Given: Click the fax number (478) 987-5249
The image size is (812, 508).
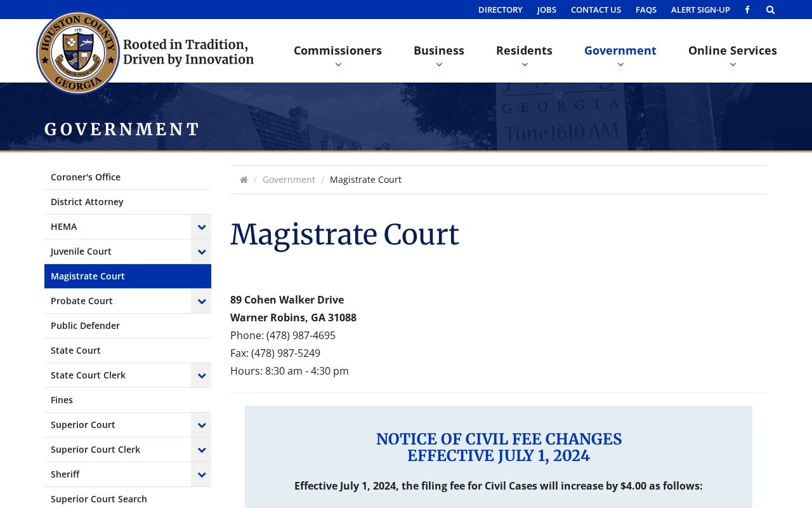Looking at the screenshot, I should pyautogui.click(x=285, y=353).
